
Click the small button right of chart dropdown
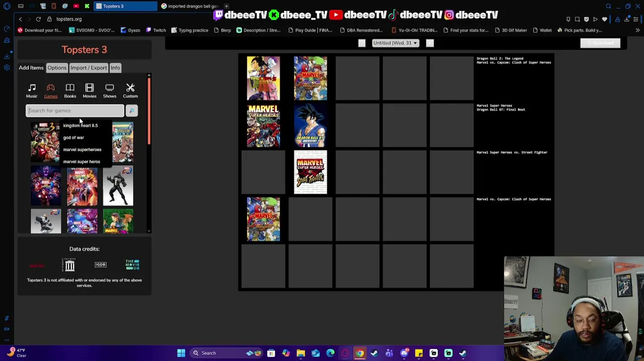(x=430, y=43)
